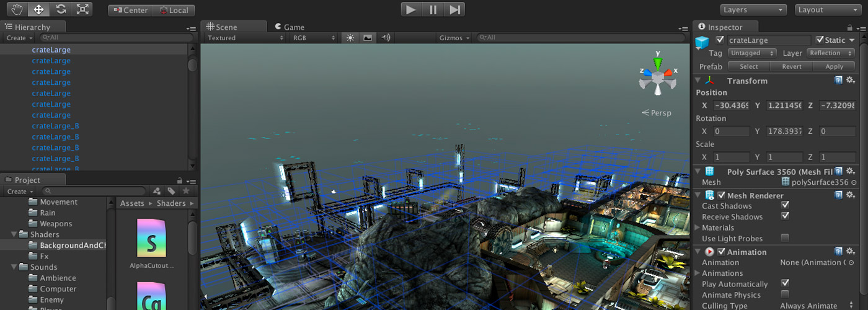Toggle crateLarge active checkbox
Image resolution: width=868 pixels, height=310 pixels.
[x=720, y=40]
